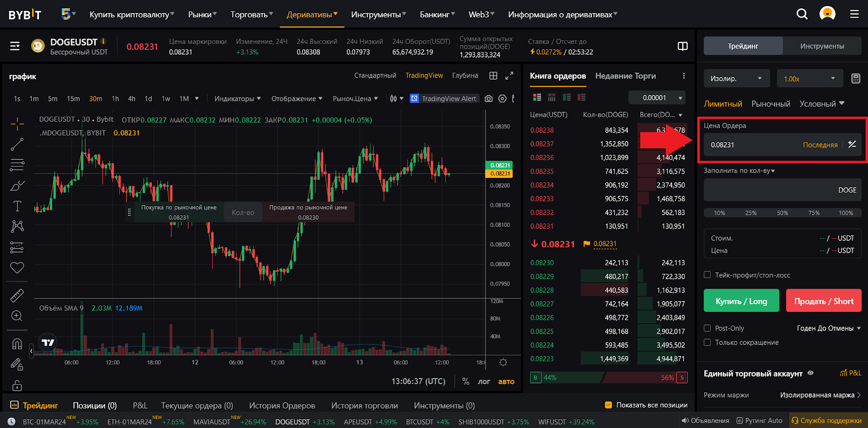Screen dimensions: 868x428
Task: Select the trend line drawing tool
Action: (17, 144)
